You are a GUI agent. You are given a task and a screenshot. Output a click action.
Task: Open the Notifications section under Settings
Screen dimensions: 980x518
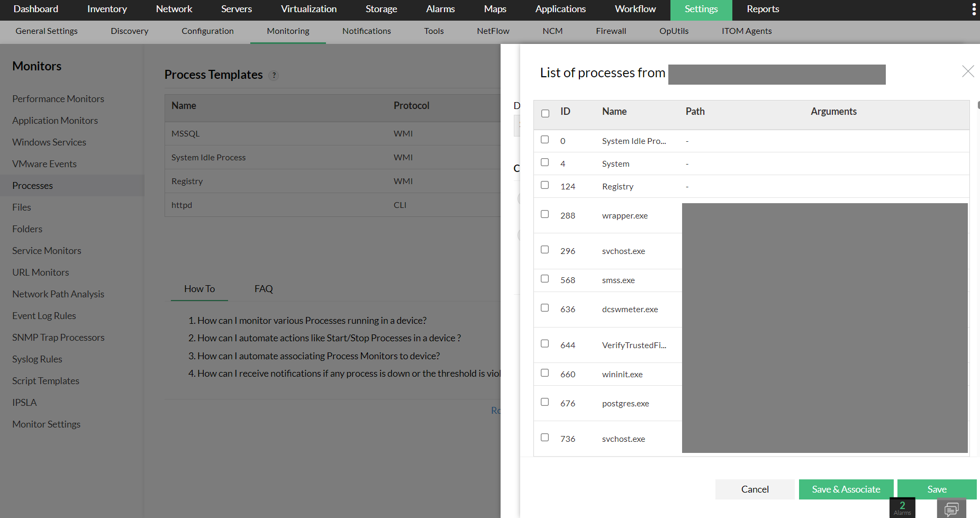pos(366,31)
